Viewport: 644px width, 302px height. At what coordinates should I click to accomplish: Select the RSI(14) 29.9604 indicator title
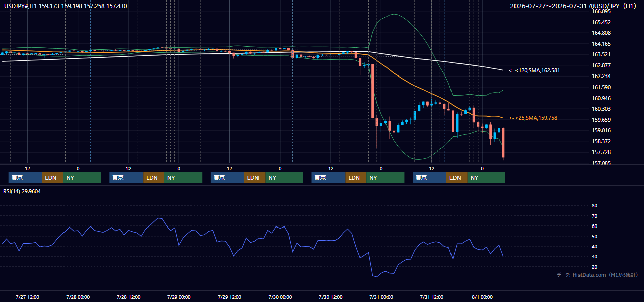pos(22,191)
